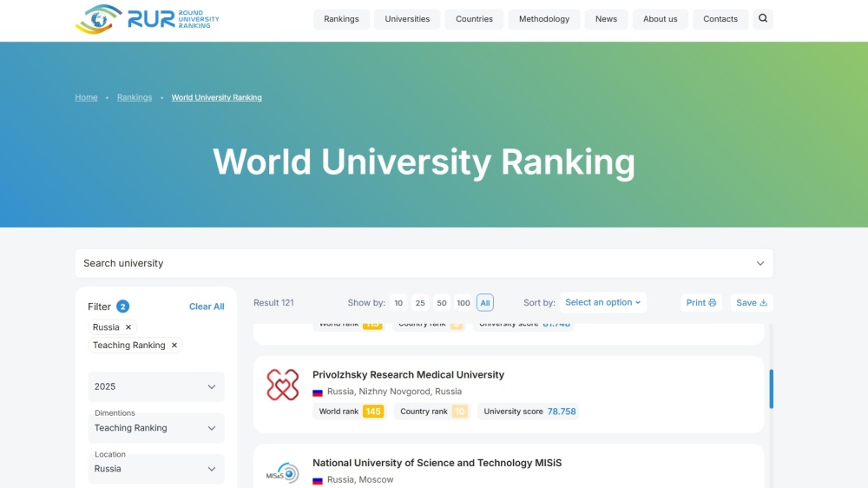This screenshot has width=868, height=488.
Task: Show 25 results per page
Action: click(420, 303)
